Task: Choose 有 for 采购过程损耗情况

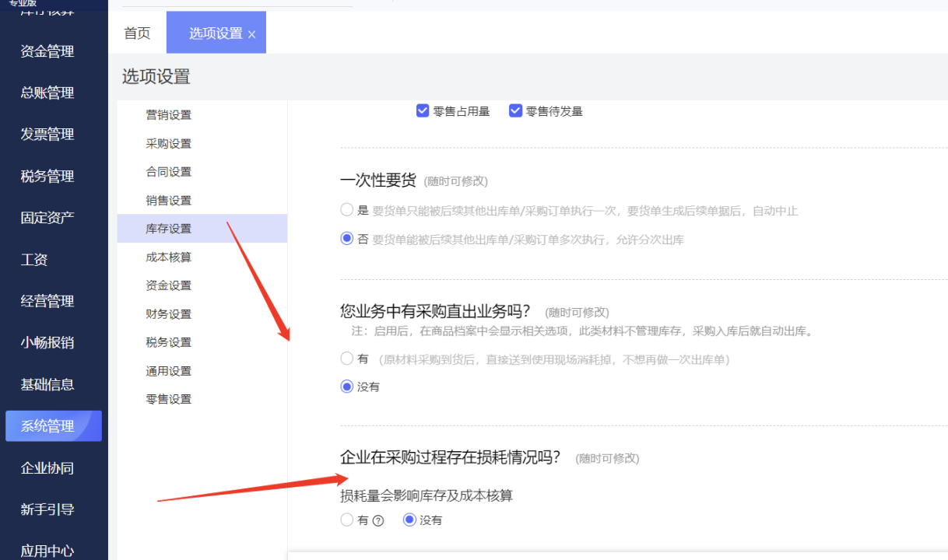Action: [x=347, y=520]
